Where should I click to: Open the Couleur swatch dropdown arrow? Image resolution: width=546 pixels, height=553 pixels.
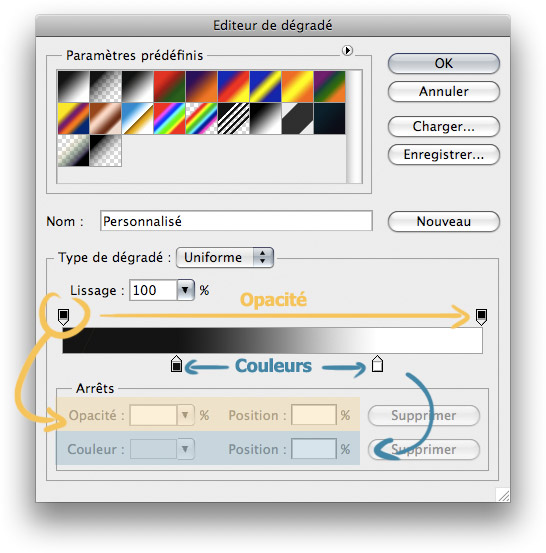point(185,449)
